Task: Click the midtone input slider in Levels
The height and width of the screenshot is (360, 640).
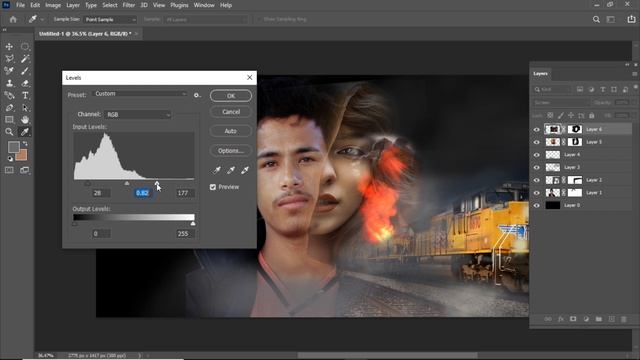Action: coord(127,183)
